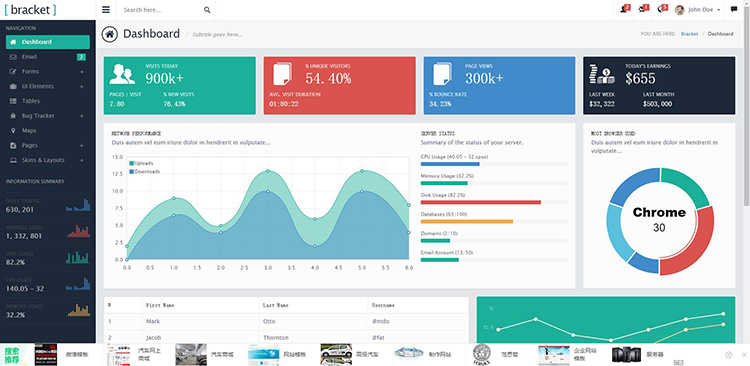This screenshot has height=366, width=750.
Task: Open the chat bubble icon at top right
Action: [734, 10]
